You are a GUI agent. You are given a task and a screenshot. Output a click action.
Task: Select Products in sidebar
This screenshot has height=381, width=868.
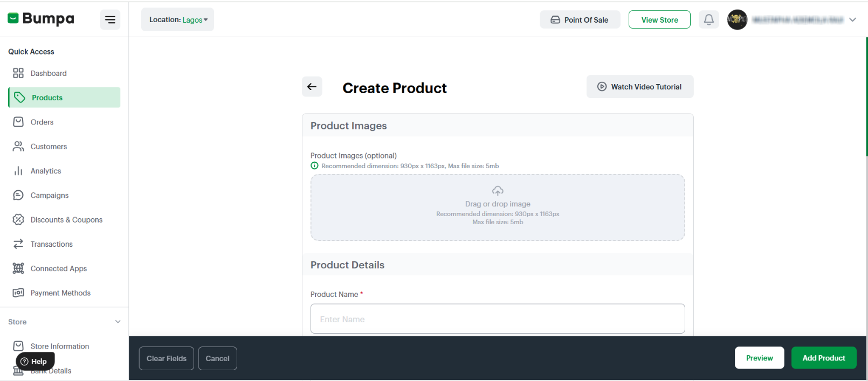65,98
